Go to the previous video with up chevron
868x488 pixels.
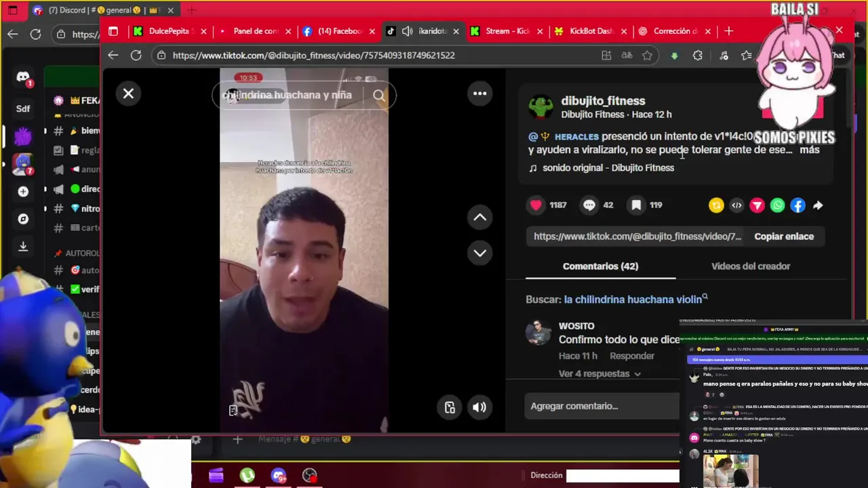click(x=479, y=218)
